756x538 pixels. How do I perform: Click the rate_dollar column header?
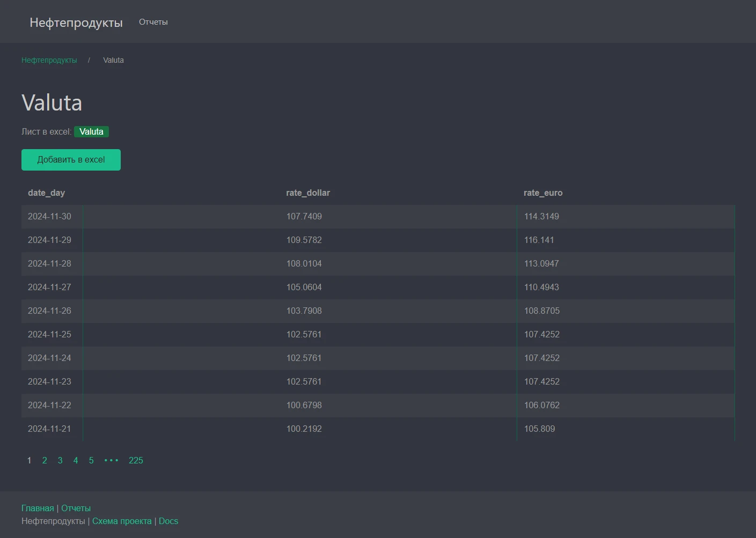pos(307,193)
